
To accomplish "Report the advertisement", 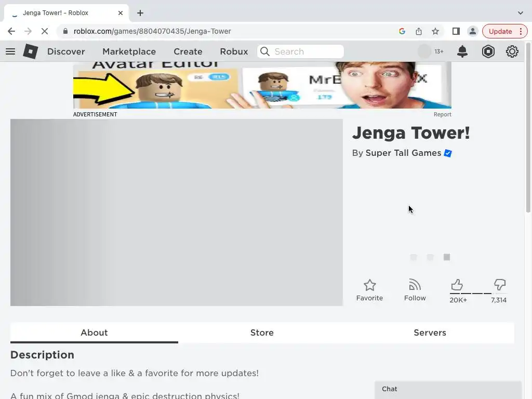I will (x=442, y=114).
